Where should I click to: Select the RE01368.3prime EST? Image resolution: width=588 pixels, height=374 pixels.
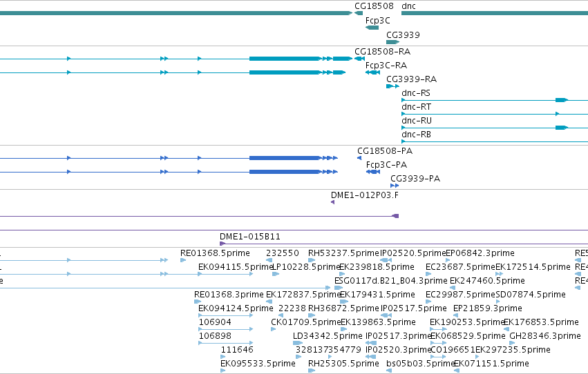pos(229,295)
